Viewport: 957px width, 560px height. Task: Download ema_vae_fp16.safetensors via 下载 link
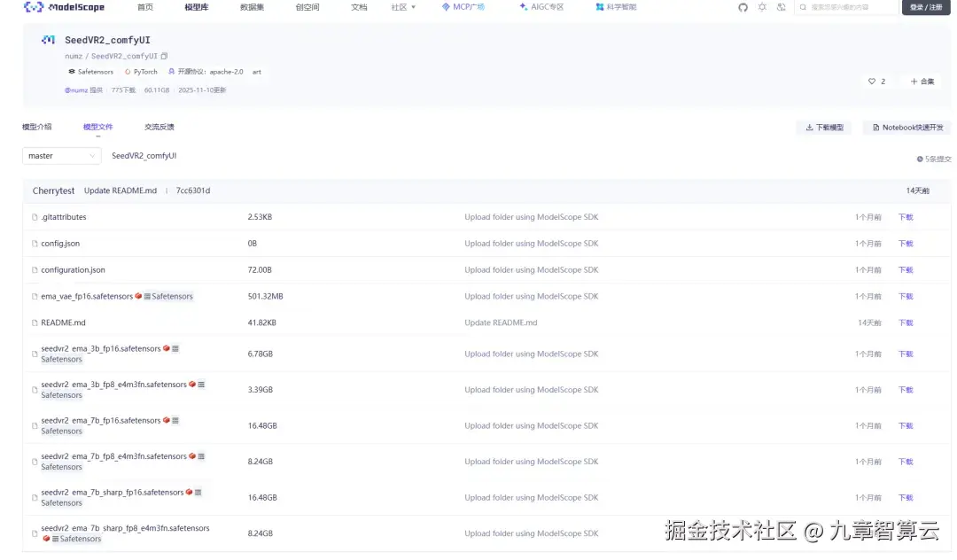point(906,297)
